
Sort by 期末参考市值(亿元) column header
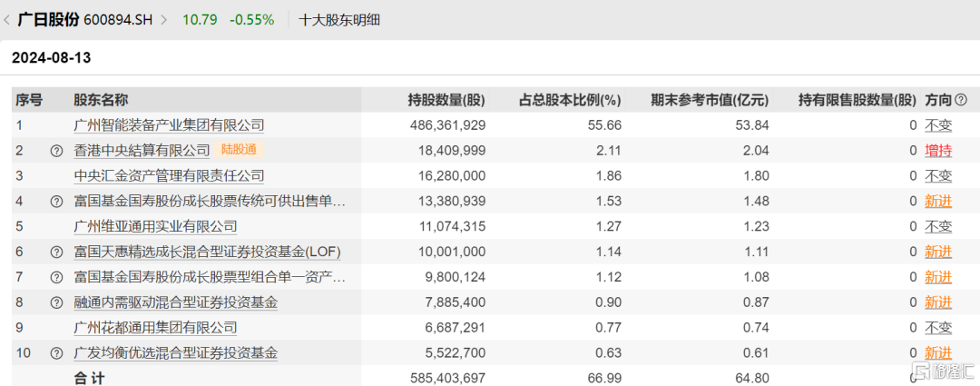click(x=710, y=100)
